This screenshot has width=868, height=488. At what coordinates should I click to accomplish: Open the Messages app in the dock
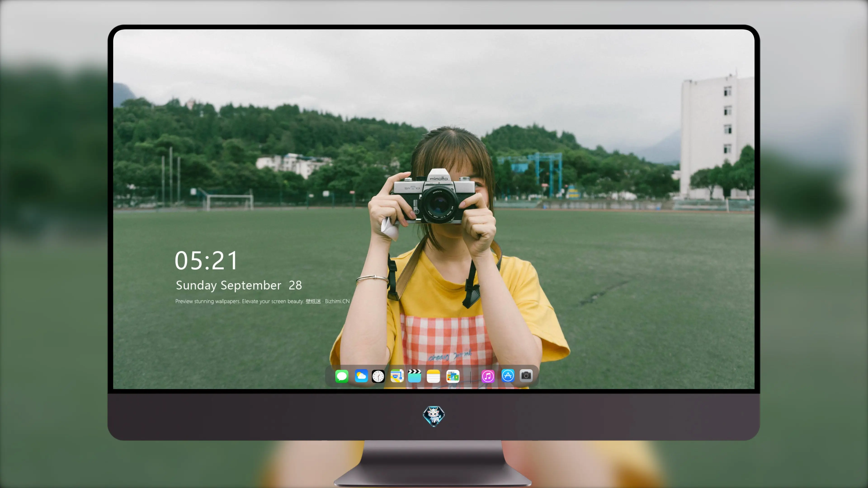point(342,376)
